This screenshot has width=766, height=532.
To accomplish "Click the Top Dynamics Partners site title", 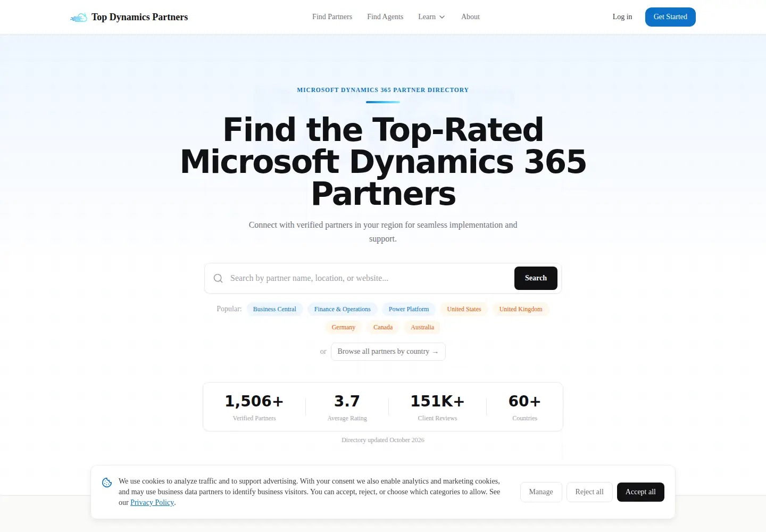I will click(x=139, y=17).
